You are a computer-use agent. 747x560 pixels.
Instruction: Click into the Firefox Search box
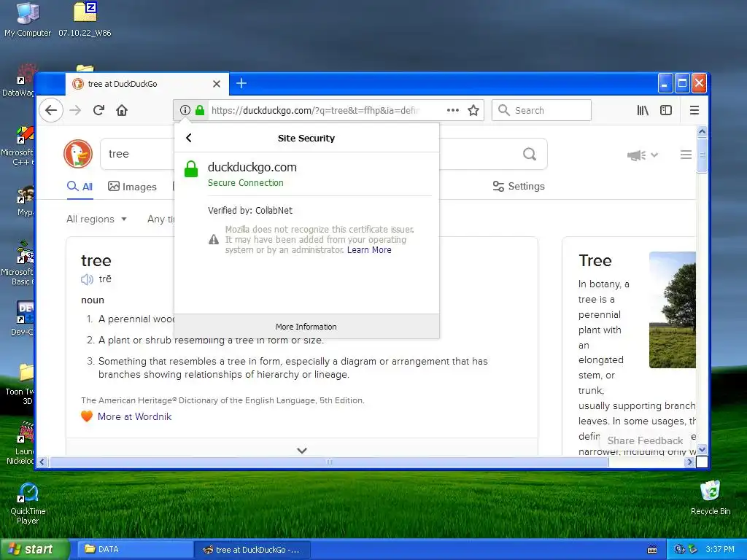point(542,111)
